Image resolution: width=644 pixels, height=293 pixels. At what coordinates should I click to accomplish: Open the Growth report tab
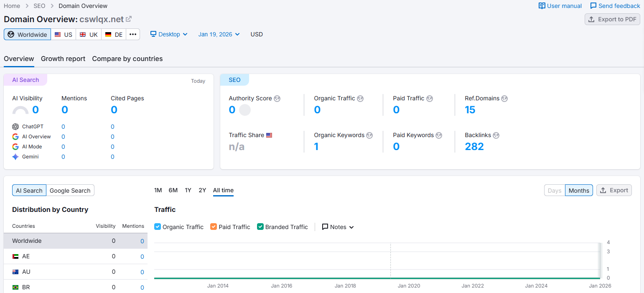pos(63,59)
